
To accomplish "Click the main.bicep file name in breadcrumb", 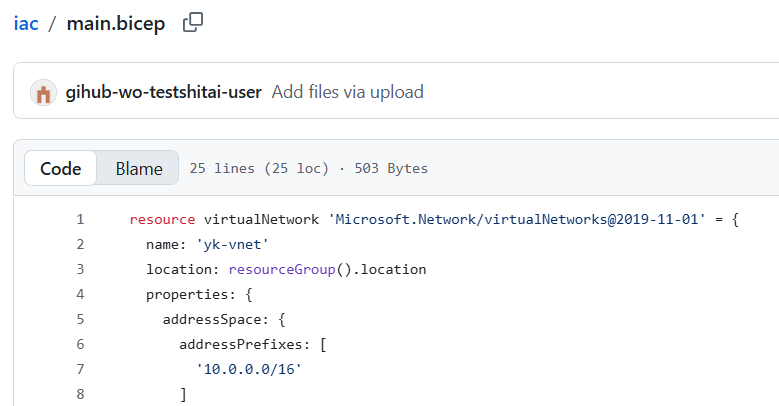I will tap(116, 23).
